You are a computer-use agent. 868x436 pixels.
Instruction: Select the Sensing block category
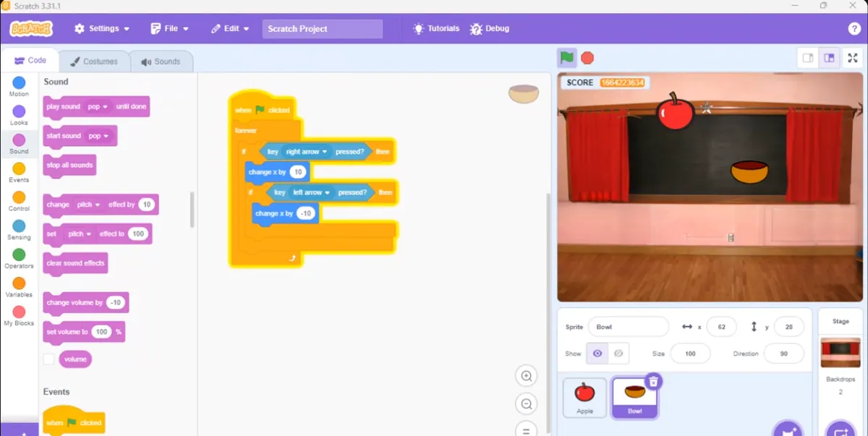point(19,230)
